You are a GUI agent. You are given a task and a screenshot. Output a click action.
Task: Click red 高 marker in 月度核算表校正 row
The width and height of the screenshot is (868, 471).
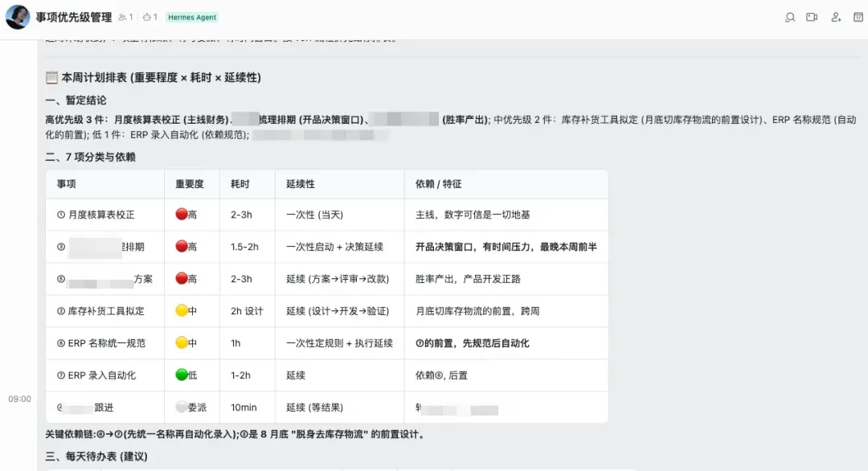tap(186, 214)
